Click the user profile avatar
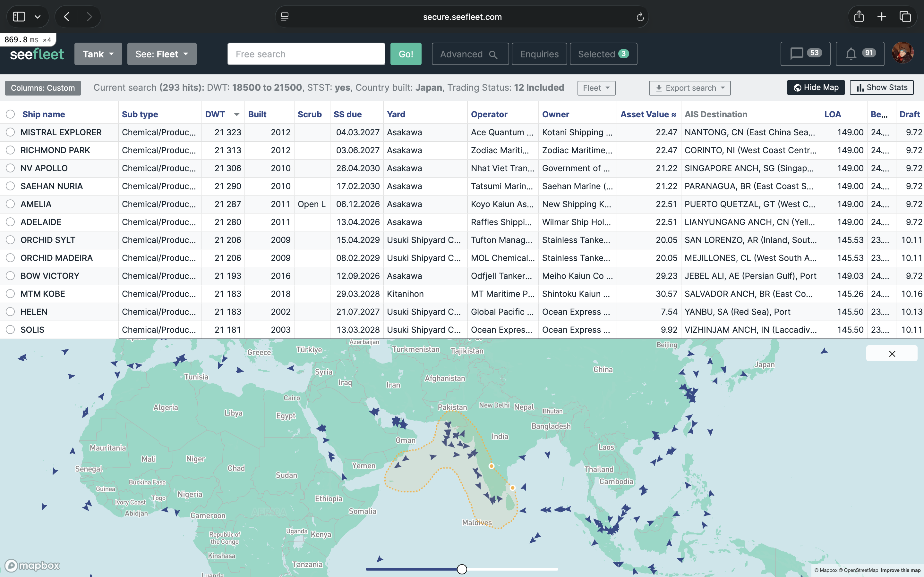The height and width of the screenshot is (577, 924). point(902,53)
